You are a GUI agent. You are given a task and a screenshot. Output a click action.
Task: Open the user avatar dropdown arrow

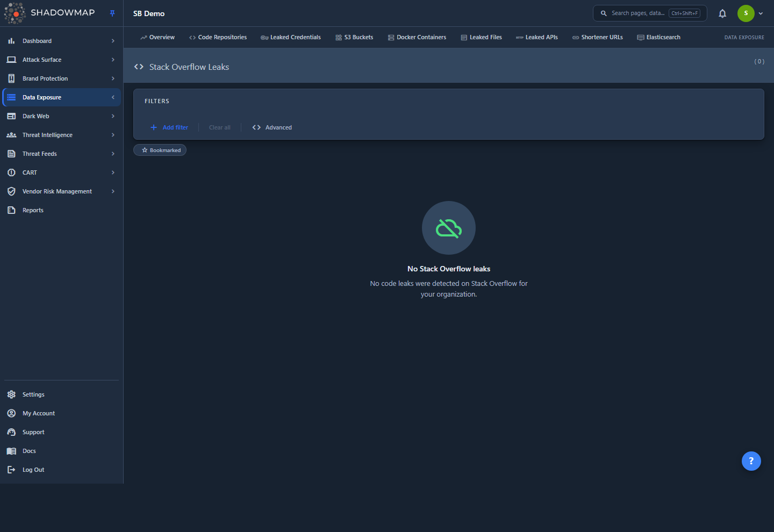coord(761,13)
